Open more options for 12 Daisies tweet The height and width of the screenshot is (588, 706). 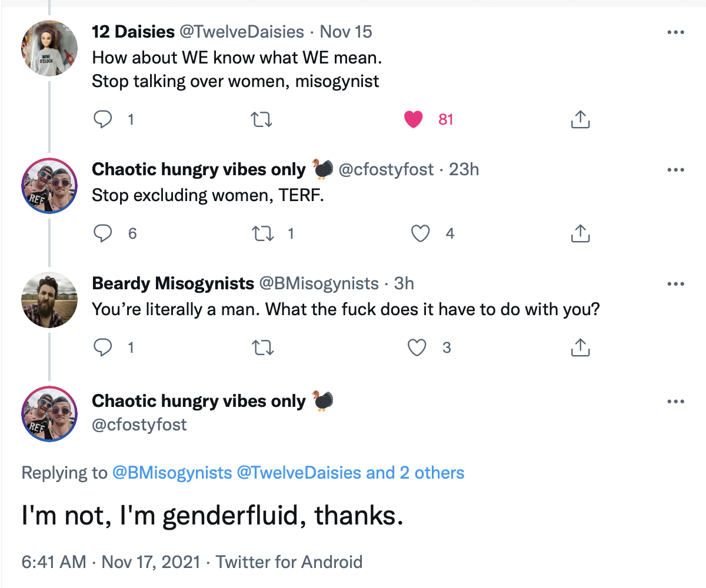pos(675,32)
